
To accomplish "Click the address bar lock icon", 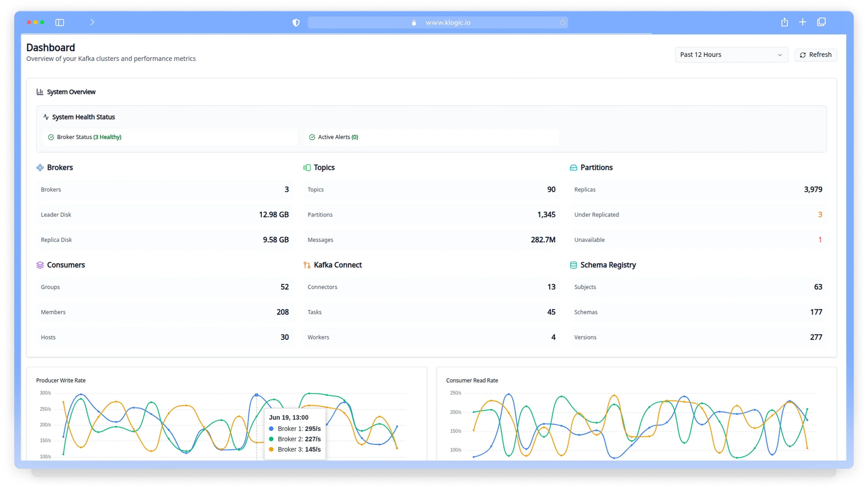I will click(x=414, y=22).
